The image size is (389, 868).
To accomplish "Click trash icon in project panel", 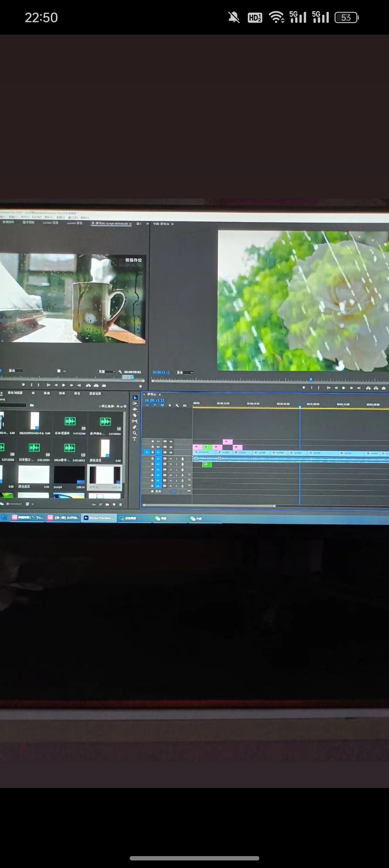I will [x=121, y=504].
